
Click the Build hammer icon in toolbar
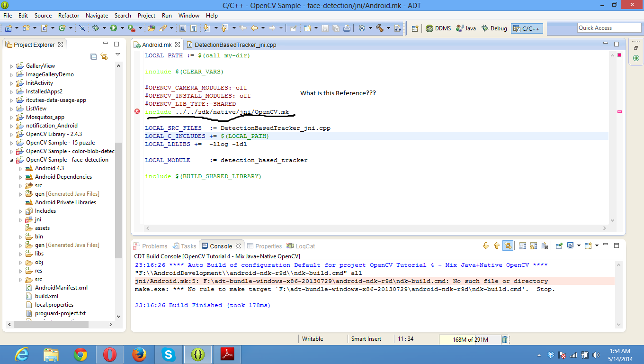379,28
